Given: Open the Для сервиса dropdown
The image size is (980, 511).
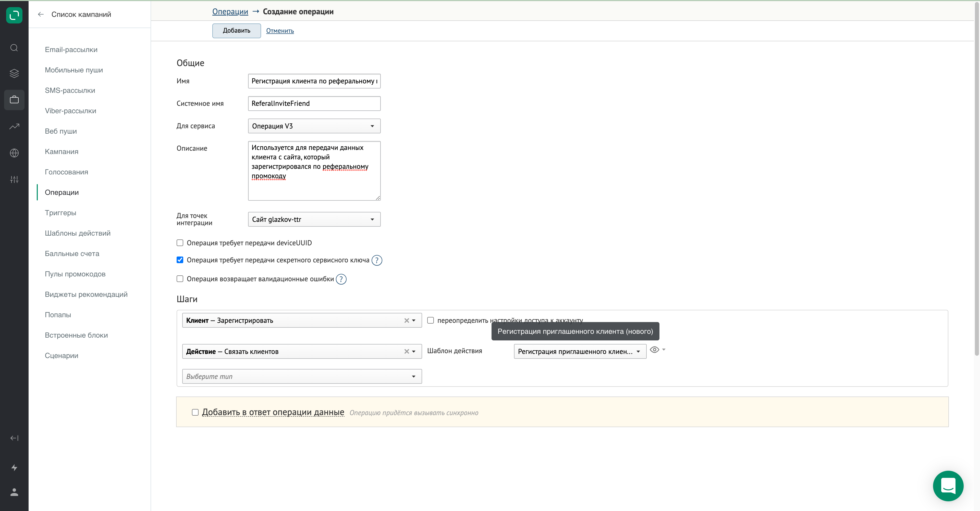Looking at the screenshot, I should click(314, 126).
